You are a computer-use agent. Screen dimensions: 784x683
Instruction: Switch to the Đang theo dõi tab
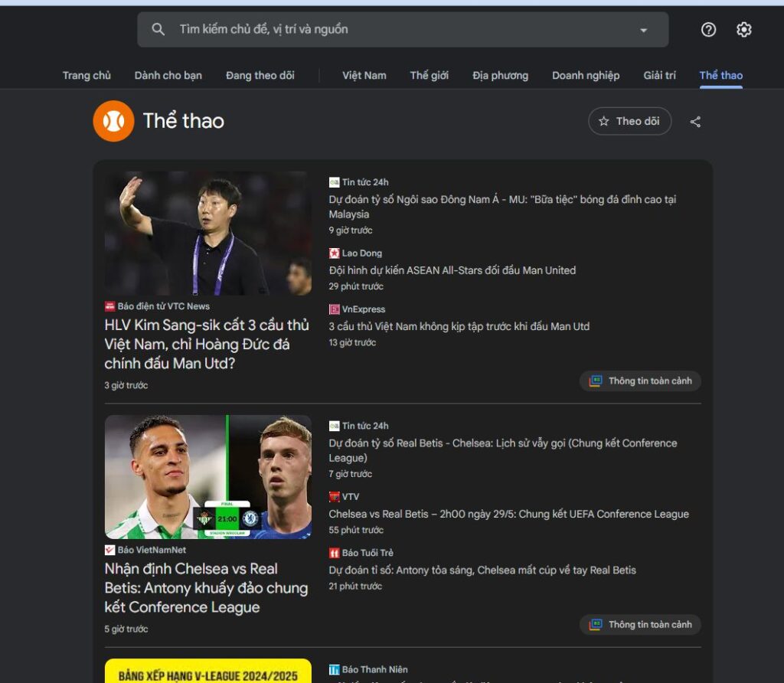pos(260,76)
